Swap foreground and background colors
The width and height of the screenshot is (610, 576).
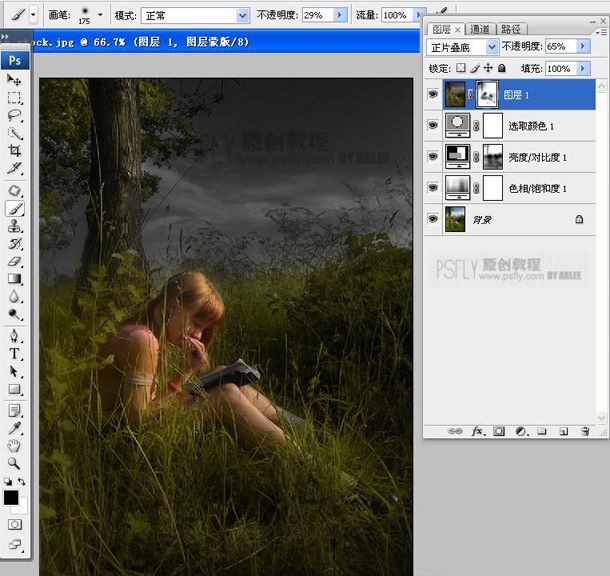click(x=22, y=481)
